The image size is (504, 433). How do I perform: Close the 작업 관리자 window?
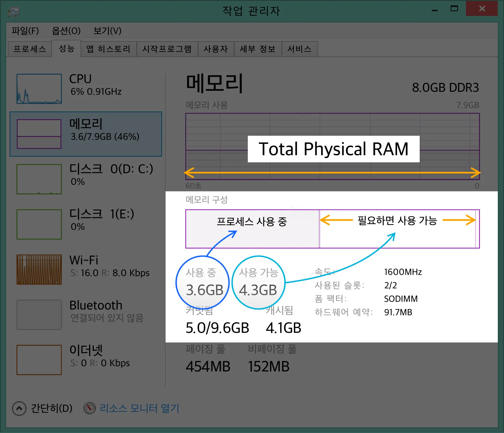pyautogui.click(x=482, y=8)
